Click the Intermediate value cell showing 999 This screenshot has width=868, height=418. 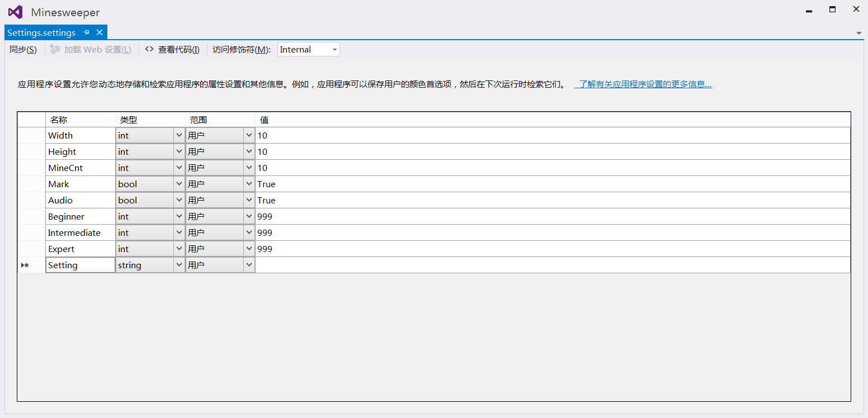click(553, 232)
